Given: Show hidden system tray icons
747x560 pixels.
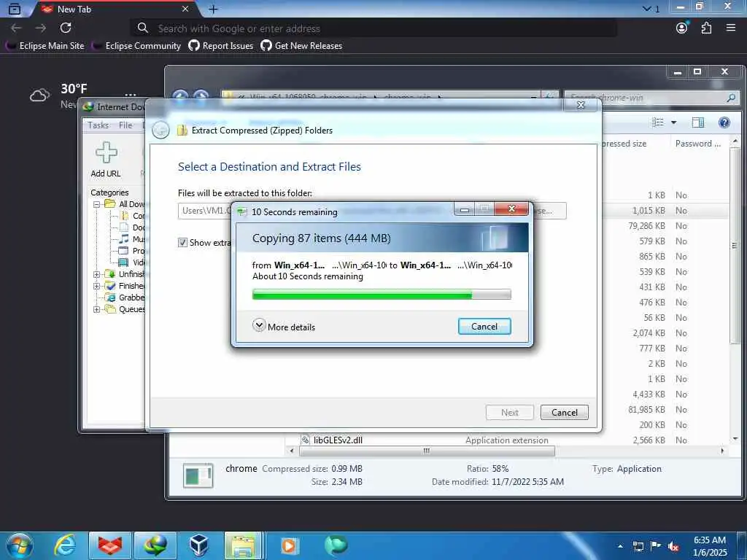Looking at the screenshot, I should pyautogui.click(x=620, y=546).
